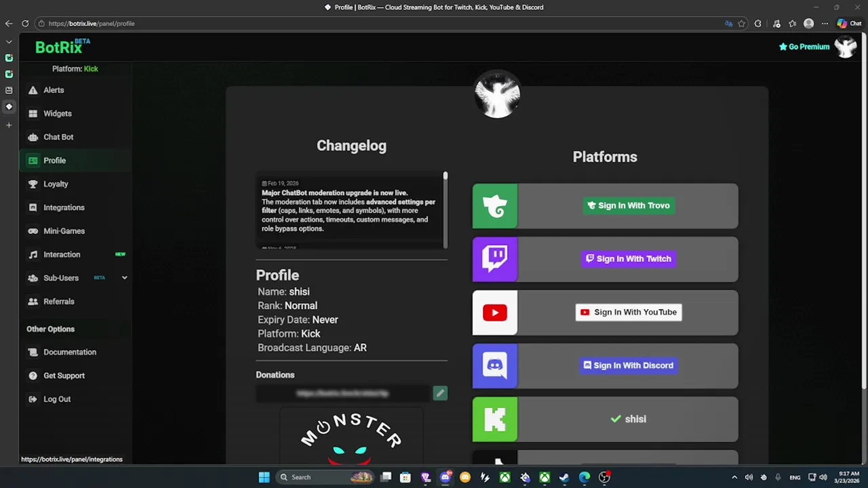The image size is (868, 488).
Task: Click the Integrations icon in sidebar
Action: click(x=33, y=207)
